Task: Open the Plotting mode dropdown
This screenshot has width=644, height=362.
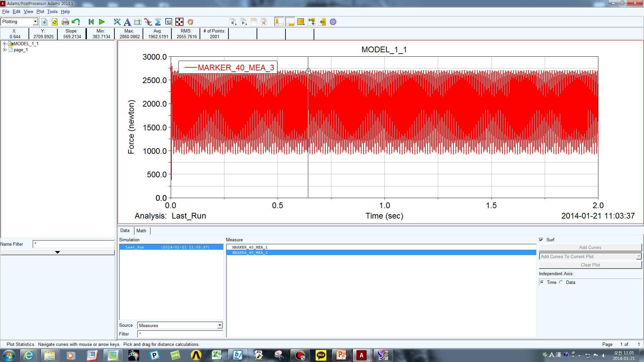Action: pyautogui.click(x=19, y=22)
